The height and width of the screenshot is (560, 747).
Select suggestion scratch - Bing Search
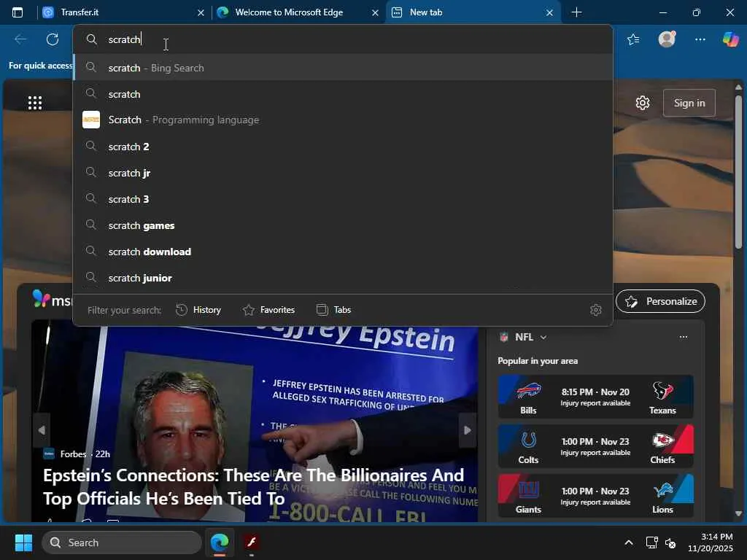[x=343, y=68]
